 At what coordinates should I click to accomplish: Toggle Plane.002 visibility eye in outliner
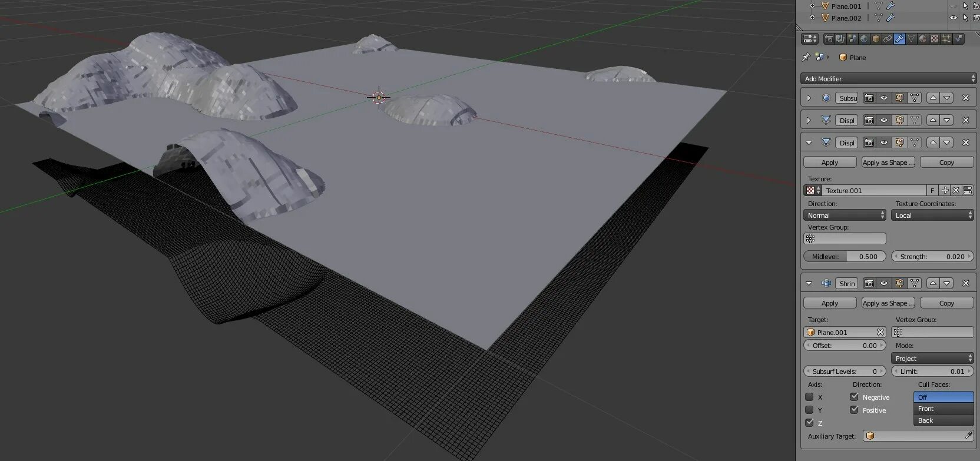(953, 18)
